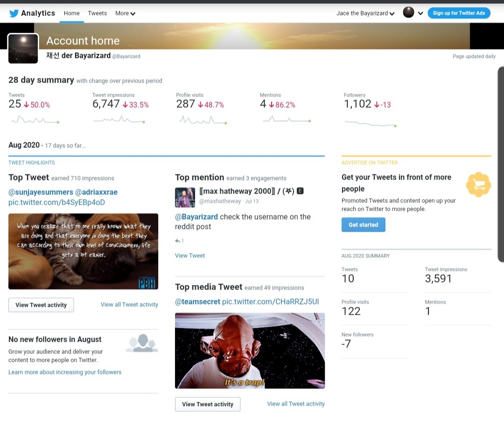Click the Aug 2020 heading

coord(24,145)
